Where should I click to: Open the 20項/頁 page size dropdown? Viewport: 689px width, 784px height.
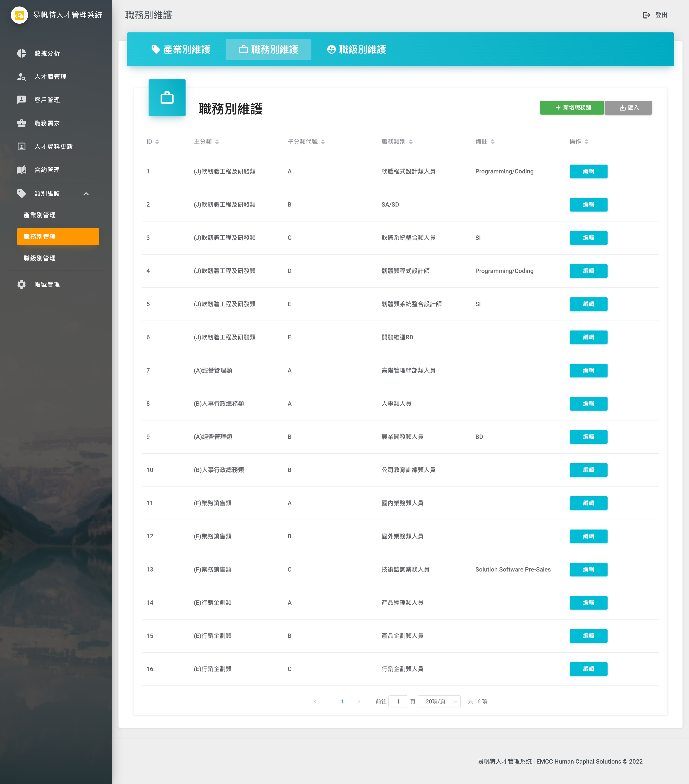coord(439,701)
